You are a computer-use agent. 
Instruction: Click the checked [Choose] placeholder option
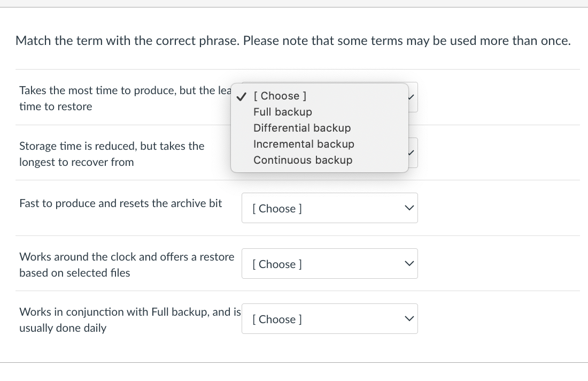tap(280, 96)
